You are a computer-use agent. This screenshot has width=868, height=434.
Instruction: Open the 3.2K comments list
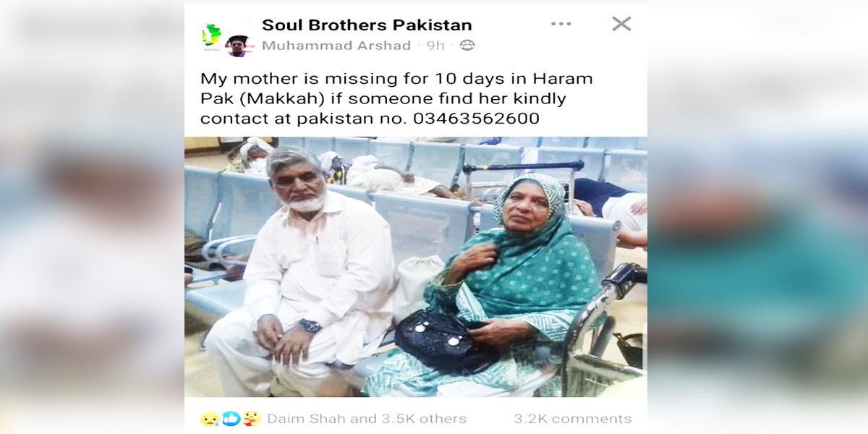pyautogui.click(x=573, y=419)
